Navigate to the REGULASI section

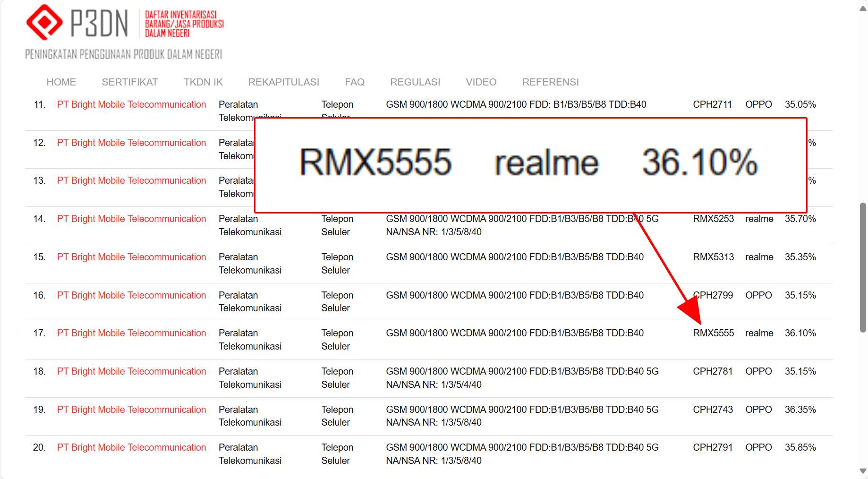415,82
